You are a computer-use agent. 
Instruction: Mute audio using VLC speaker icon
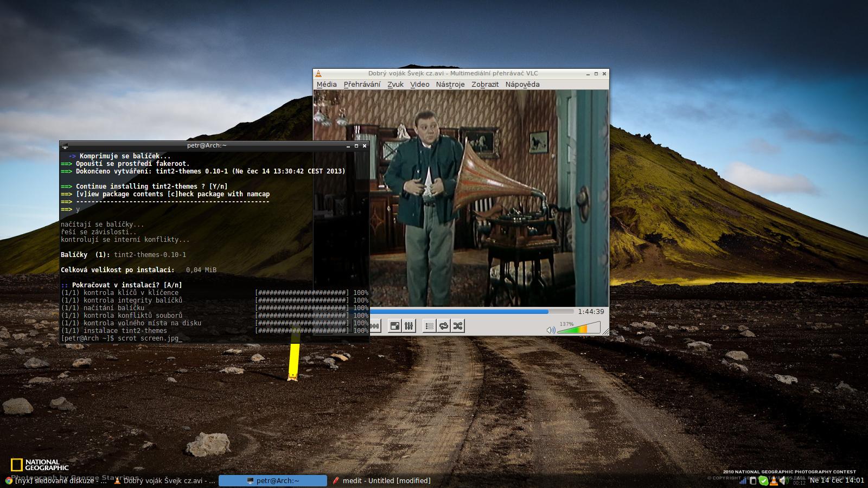click(x=551, y=330)
